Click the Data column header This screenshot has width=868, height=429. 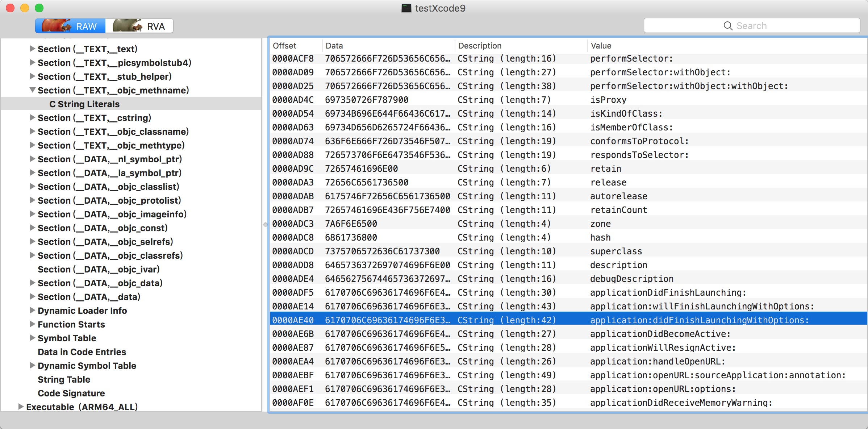[x=389, y=46]
